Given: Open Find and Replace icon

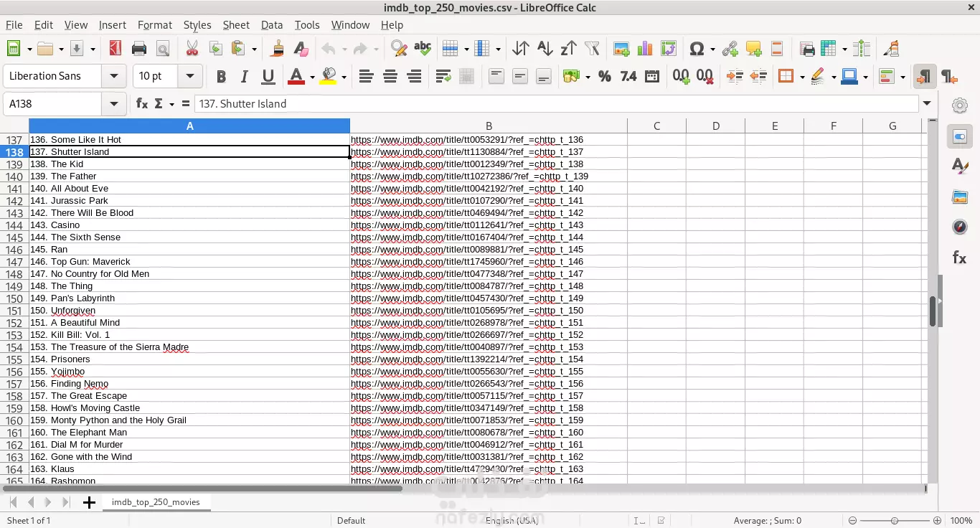Looking at the screenshot, I should pyautogui.click(x=399, y=49).
